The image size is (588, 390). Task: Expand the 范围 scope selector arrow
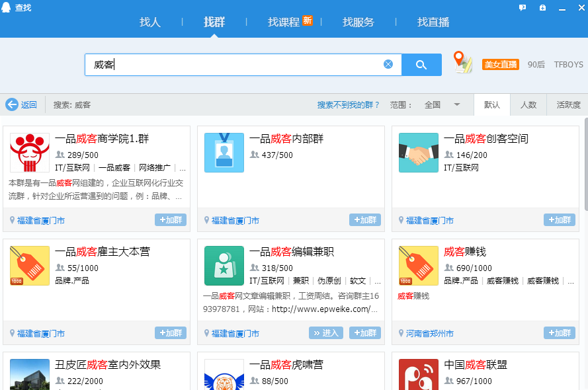tap(456, 104)
